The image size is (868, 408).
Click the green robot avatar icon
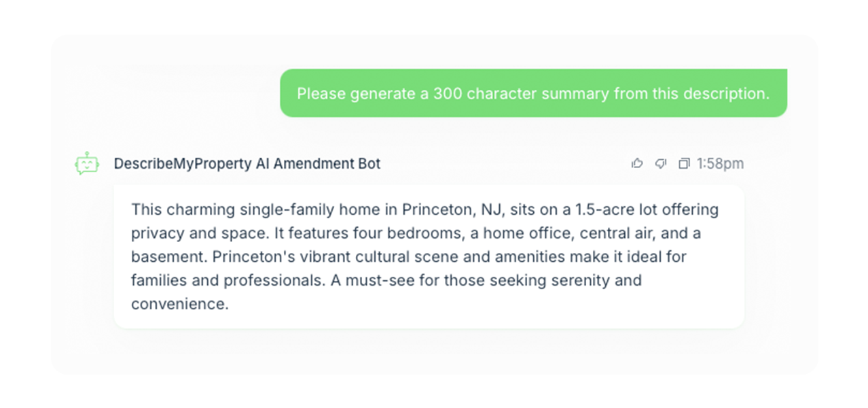click(x=87, y=163)
